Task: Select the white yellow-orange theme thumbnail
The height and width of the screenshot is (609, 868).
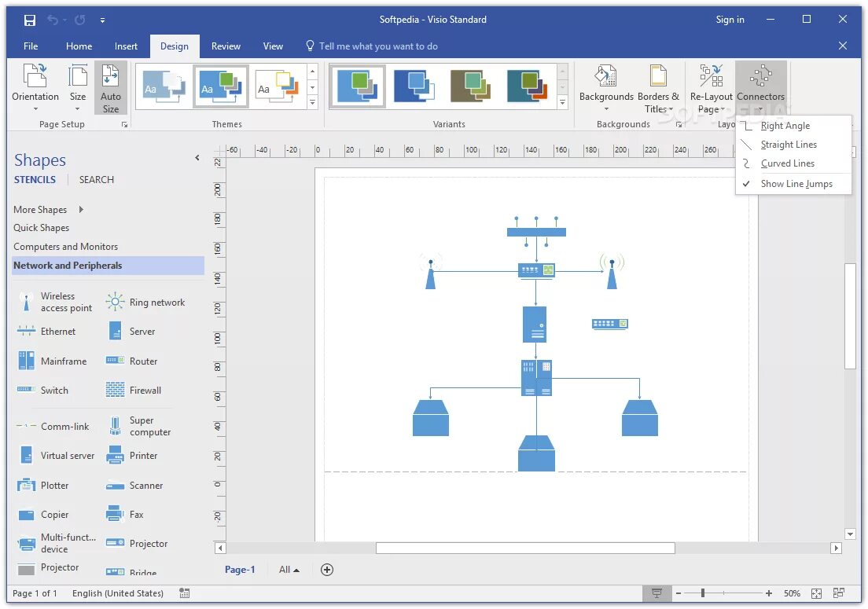Action: click(x=278, y=86)
